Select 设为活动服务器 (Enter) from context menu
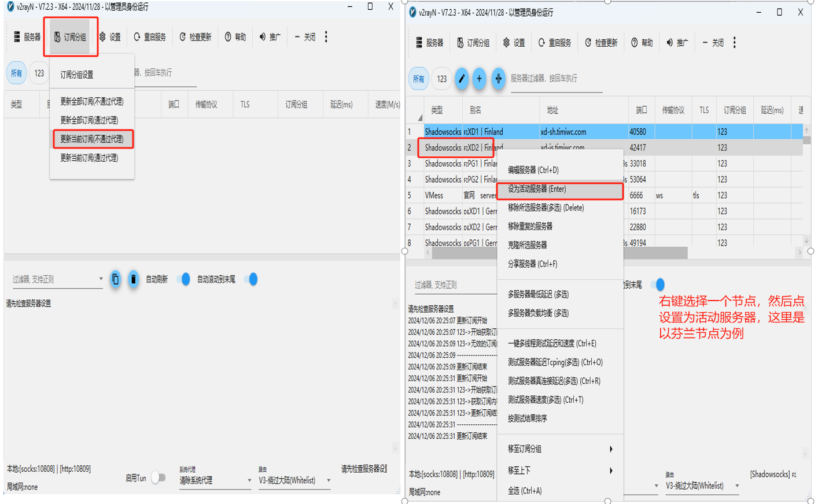Screen dimensions: 818x504 tap(559, 190)
